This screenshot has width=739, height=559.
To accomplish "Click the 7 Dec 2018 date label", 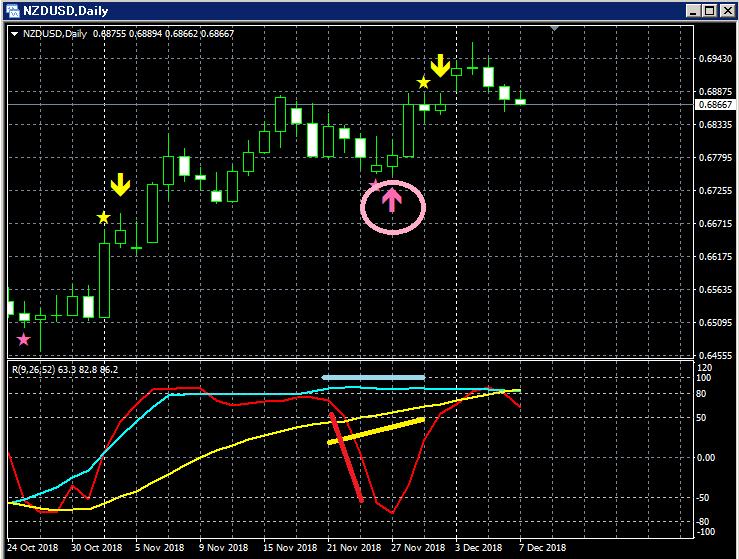I will click(542, 548).
